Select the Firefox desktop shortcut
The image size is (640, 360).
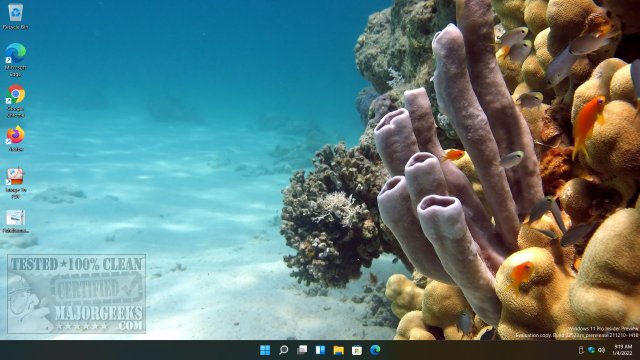click(16, 139)
